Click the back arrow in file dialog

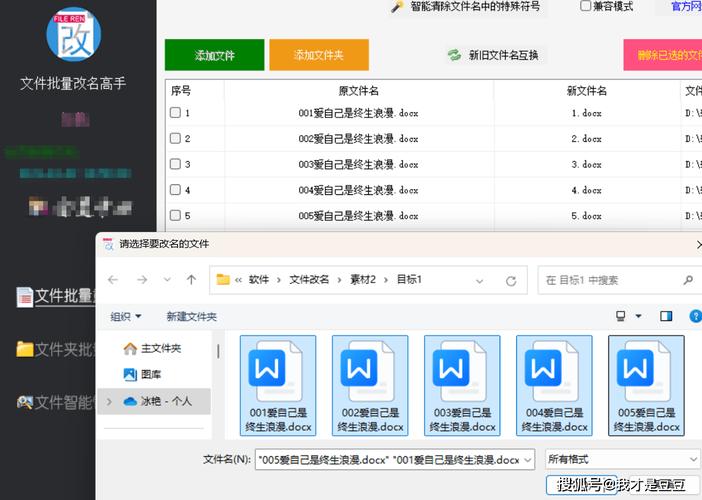point(113,280)
